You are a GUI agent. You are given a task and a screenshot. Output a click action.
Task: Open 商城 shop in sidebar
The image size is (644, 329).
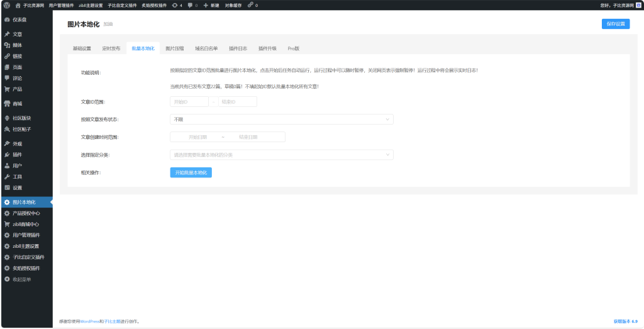[17, 103]
